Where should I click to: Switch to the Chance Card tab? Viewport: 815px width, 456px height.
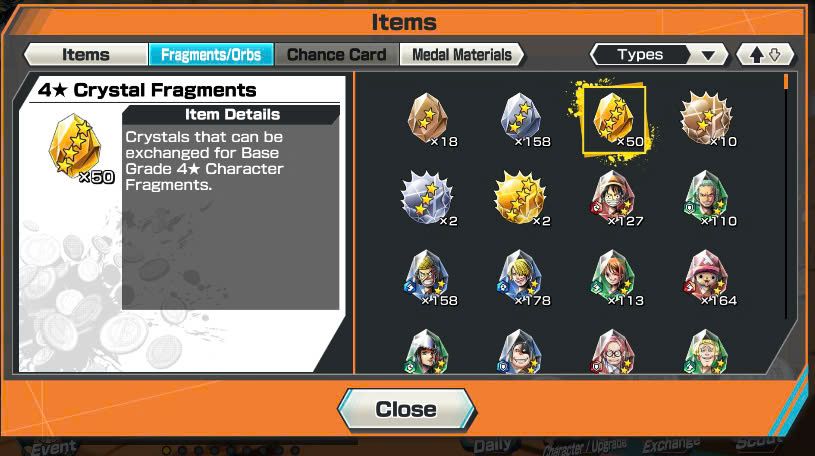337,55
